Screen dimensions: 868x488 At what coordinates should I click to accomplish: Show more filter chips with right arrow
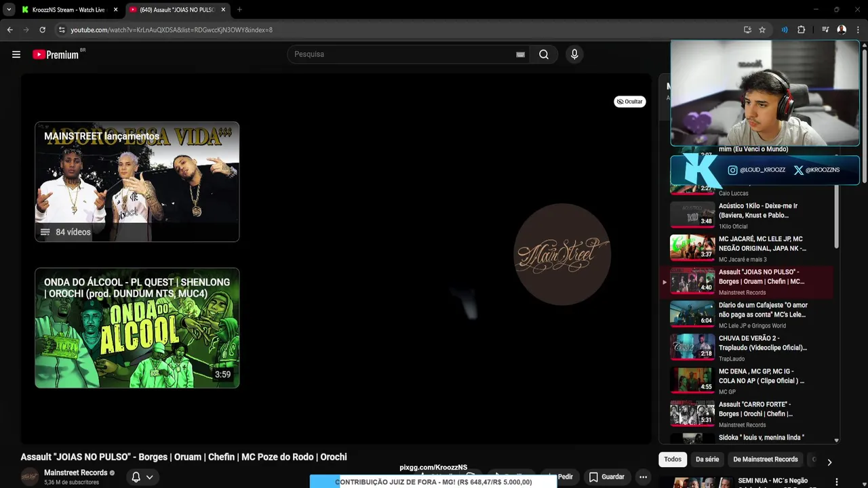[829, 462]
